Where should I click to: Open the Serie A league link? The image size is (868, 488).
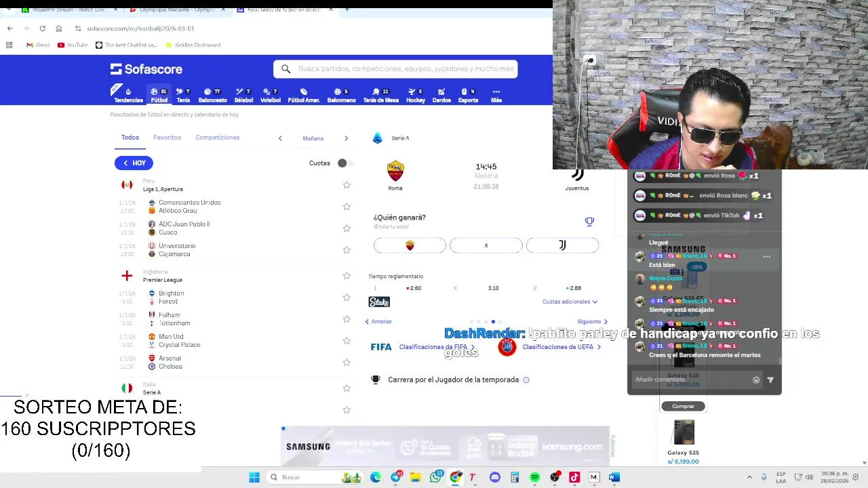(400, 138)
